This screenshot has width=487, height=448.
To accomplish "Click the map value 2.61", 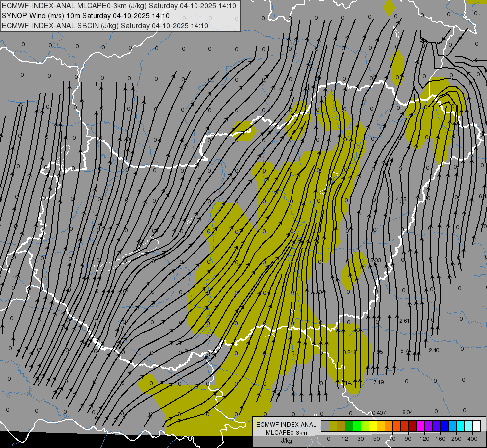I will tap(404, 321).
